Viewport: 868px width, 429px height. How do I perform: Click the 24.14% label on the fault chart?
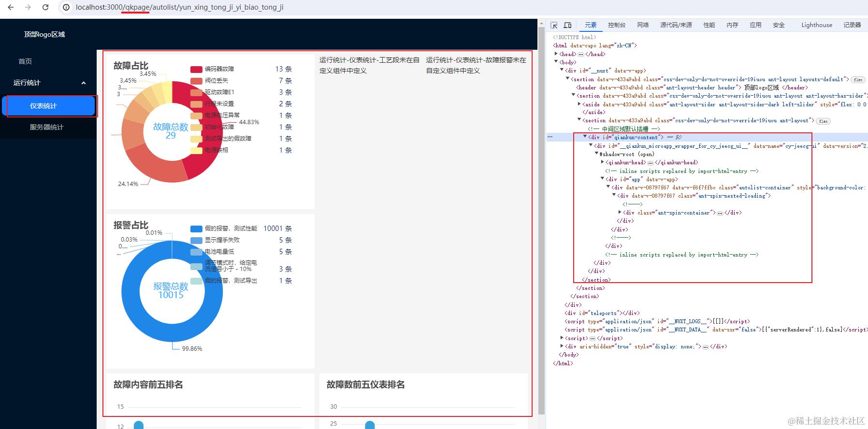pyautogui.click(x=128, y=184)
